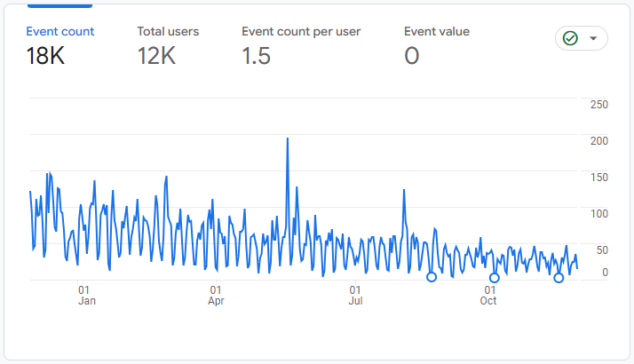Expand the data quality dropdown arrow
Screen dimensions: 634x364
tap(593, 38)
